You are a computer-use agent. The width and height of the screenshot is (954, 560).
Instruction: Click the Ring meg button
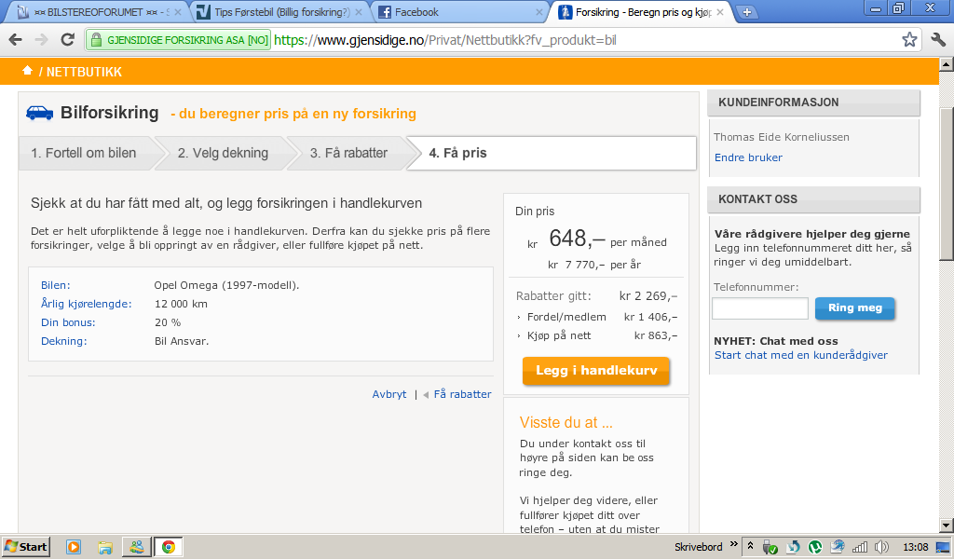[x=854, y=308]
